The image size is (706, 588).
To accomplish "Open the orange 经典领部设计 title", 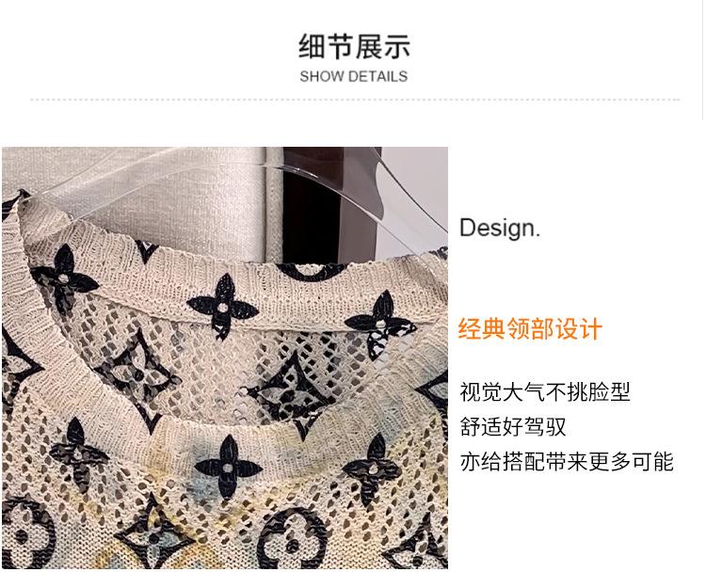I will 530,329.
